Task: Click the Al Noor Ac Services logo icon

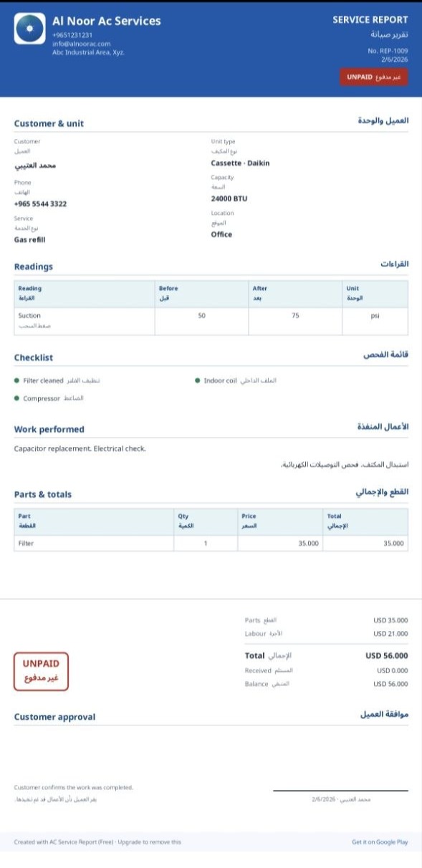Action: coord(29,29)
